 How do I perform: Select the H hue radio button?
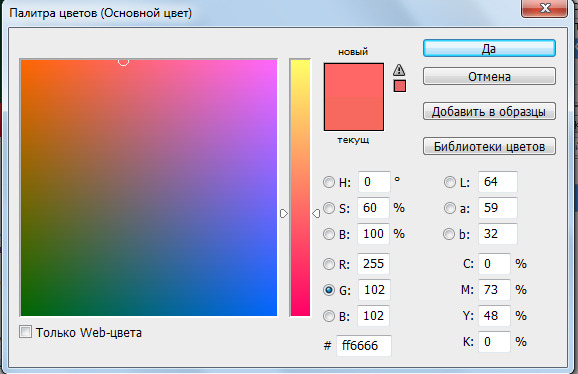328,182
